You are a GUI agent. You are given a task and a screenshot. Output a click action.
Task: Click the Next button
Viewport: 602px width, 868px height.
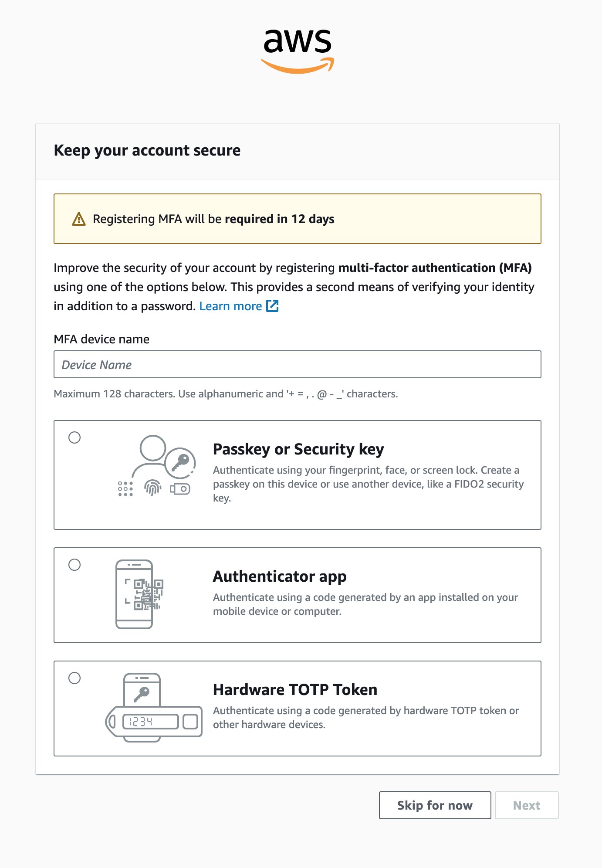tap(526, 805)
